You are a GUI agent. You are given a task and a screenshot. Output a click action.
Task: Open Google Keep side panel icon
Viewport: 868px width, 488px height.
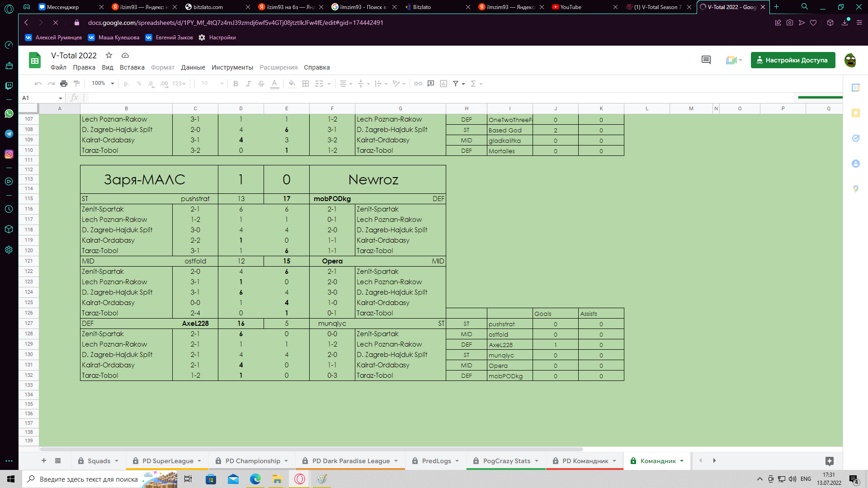point(855,113)
